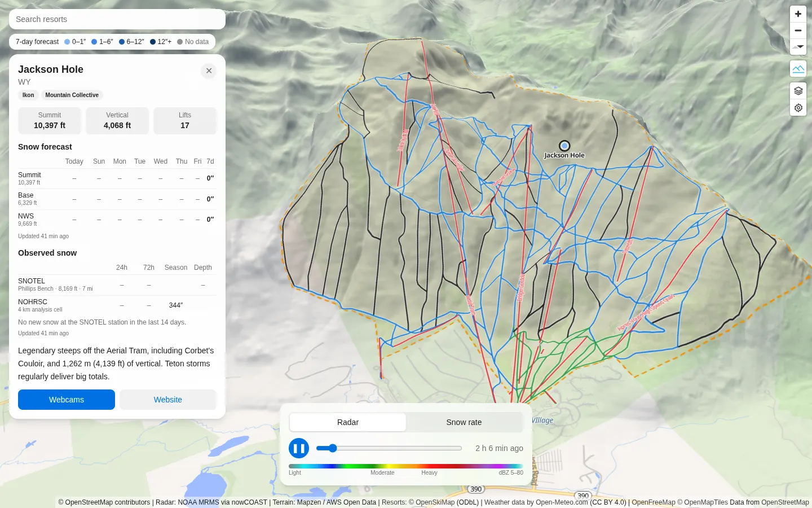Open the OpenSkiMap attribution link
The width and height of the screenshot is (812, 508).
pyautogui.click(x=435, y=502)
